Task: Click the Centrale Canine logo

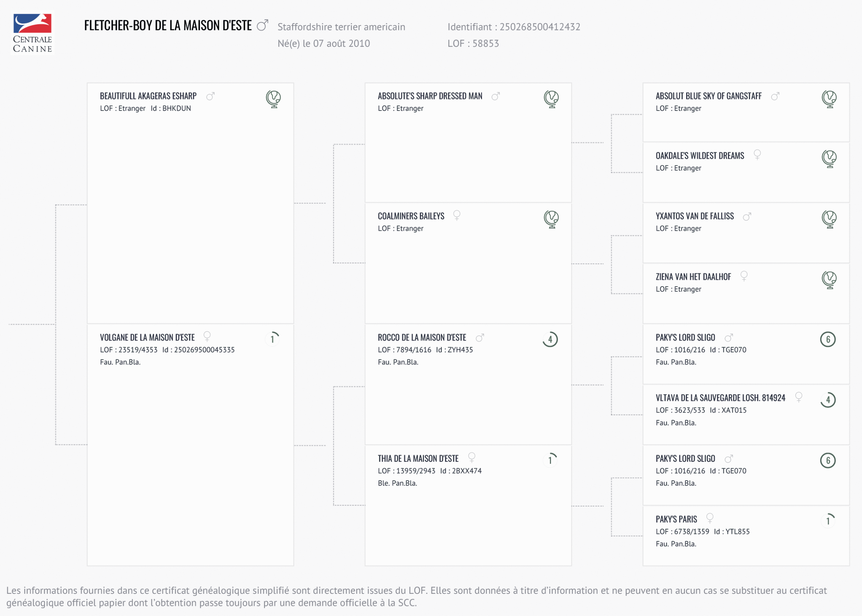Action: (32, 33)
